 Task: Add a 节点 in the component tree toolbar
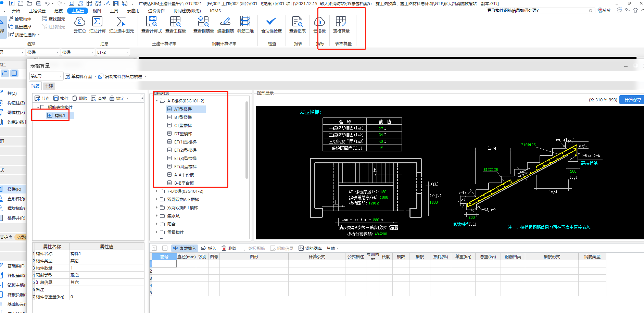click(42, 98)
